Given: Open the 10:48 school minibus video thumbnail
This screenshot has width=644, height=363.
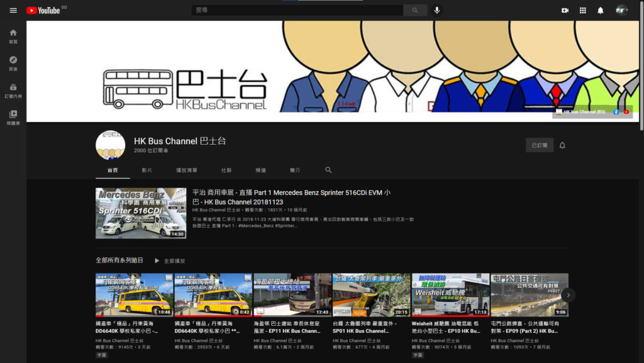Looking at the screenshot, I should tap(135, 295).
